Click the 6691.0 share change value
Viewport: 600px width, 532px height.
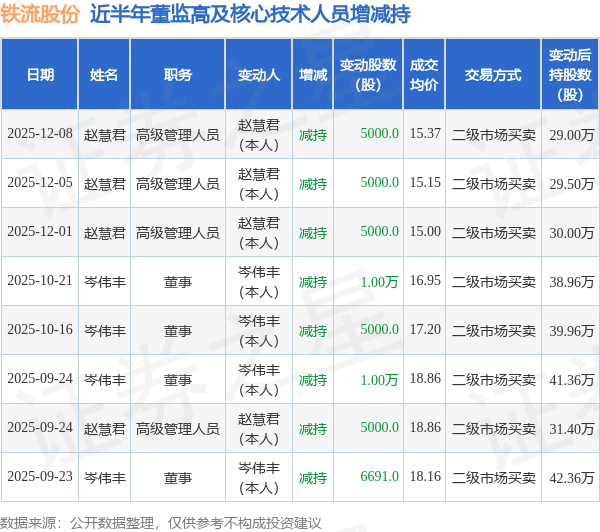pyautogui.click(x=380, y=477)
